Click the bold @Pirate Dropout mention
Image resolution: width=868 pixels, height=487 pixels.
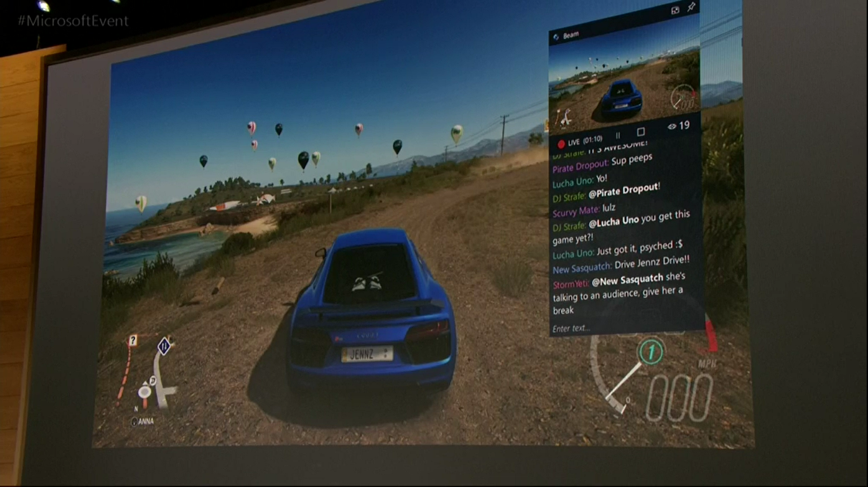point(624,190)
